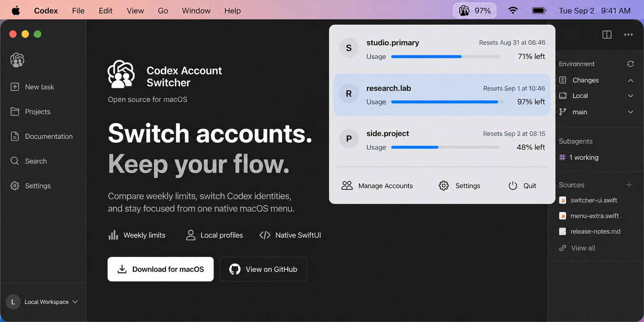Toggle the split panel layout icon
The image size is (644, 322).
[x=607, y=34]
